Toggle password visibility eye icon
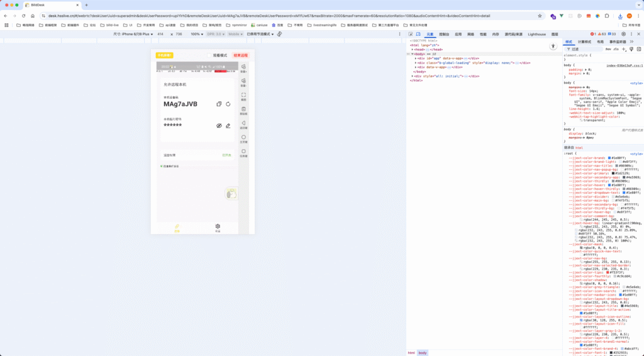Screen dimensions: 644x356 tap(219, 126)
